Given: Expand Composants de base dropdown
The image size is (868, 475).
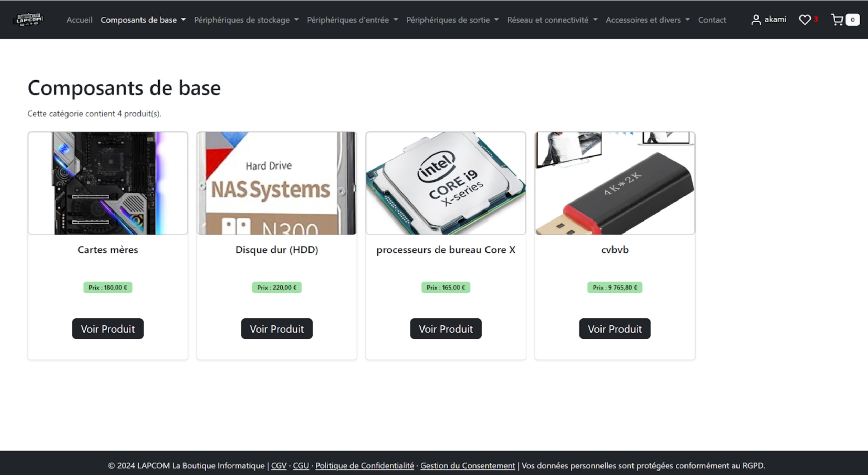Looking at the screenshot, I should (143, 20).
